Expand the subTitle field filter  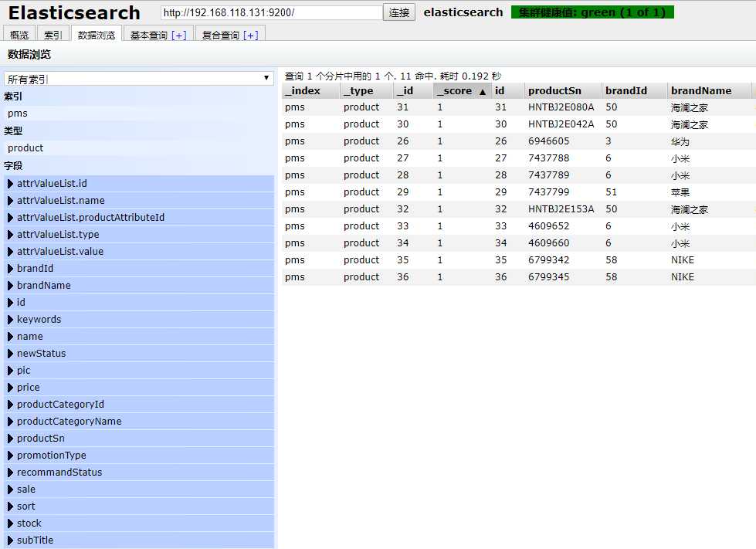pos(139,541)
